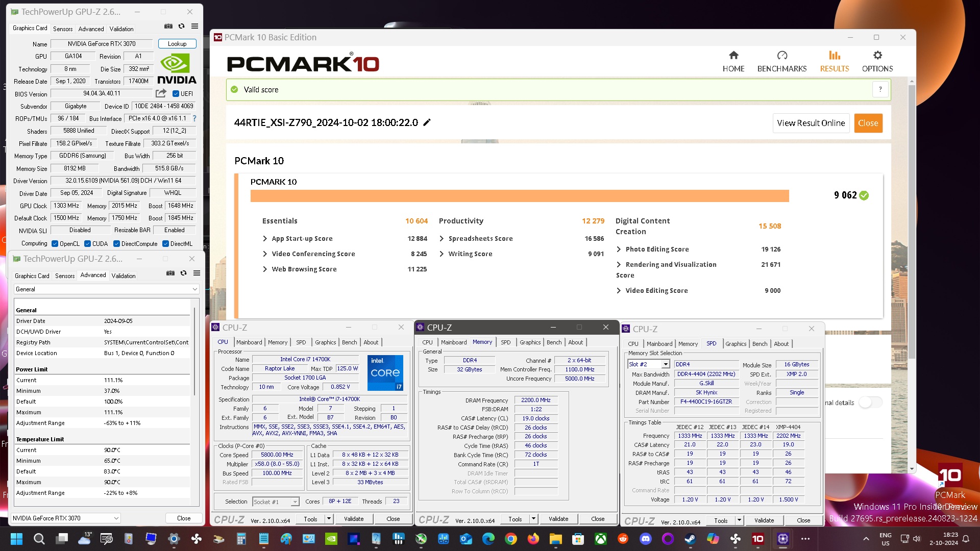This screenshot has width=980, height=551.
Task: Open Bench tab in left CPU-Z
Action: (349, 342)
